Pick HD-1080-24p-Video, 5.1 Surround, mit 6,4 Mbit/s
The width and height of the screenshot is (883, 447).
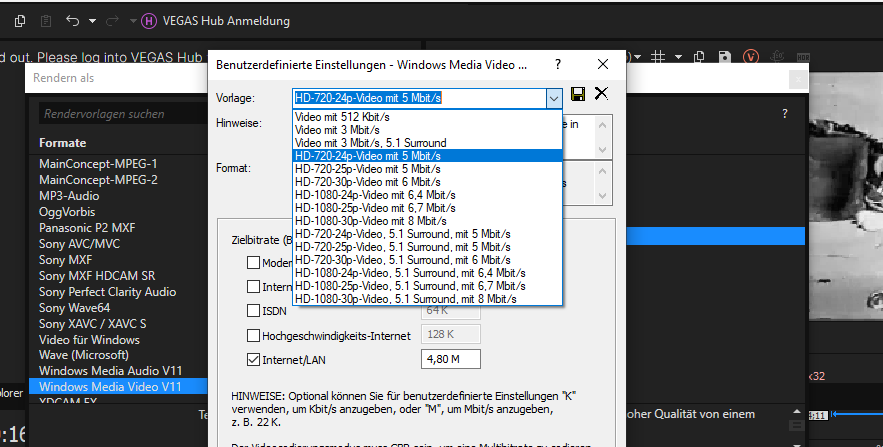click(x=427, y=272)
